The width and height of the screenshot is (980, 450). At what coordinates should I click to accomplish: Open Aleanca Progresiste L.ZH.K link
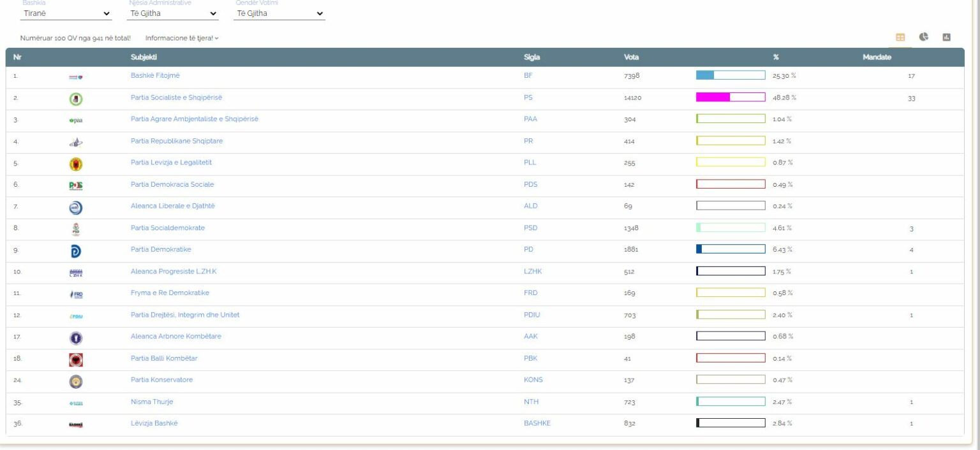pyautogui.click(x=174, y=272)
